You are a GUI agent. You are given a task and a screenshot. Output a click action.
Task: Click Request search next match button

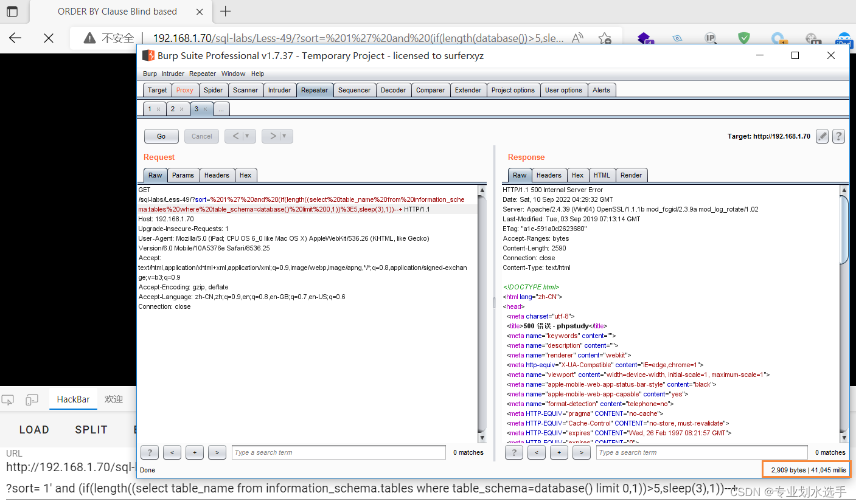pos(217,452)
